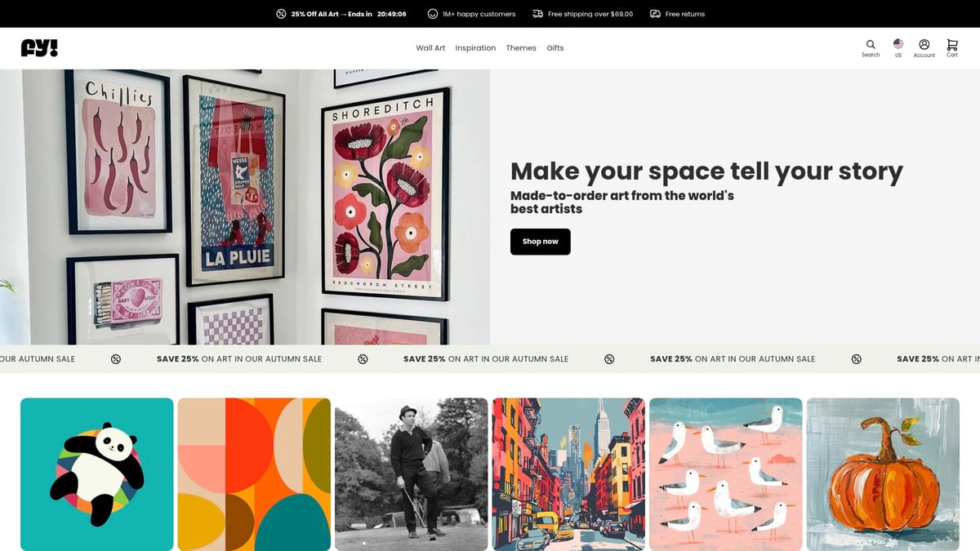Open the Gifts menu
The height and width of the screenshot is (551, 980).
tap(555, 47)
